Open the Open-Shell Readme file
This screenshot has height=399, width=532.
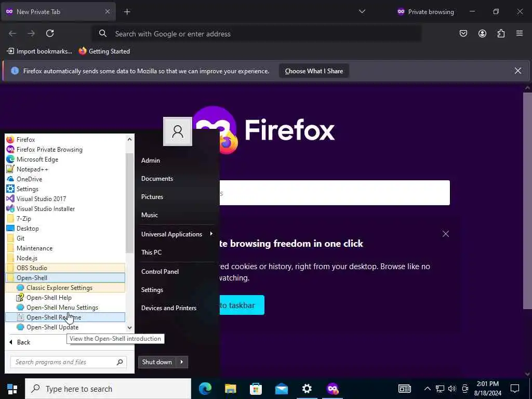pyautogui.click(x=65, y=317)
